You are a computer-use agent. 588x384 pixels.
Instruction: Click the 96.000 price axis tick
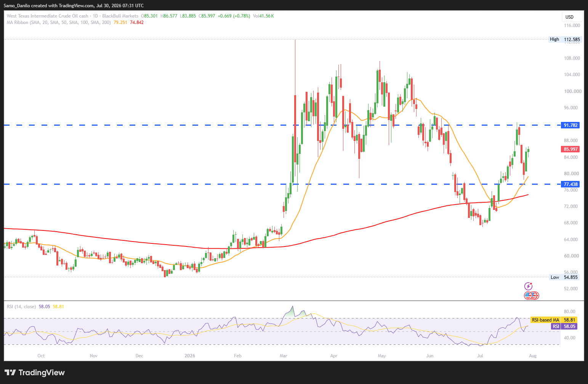point(571,108)
